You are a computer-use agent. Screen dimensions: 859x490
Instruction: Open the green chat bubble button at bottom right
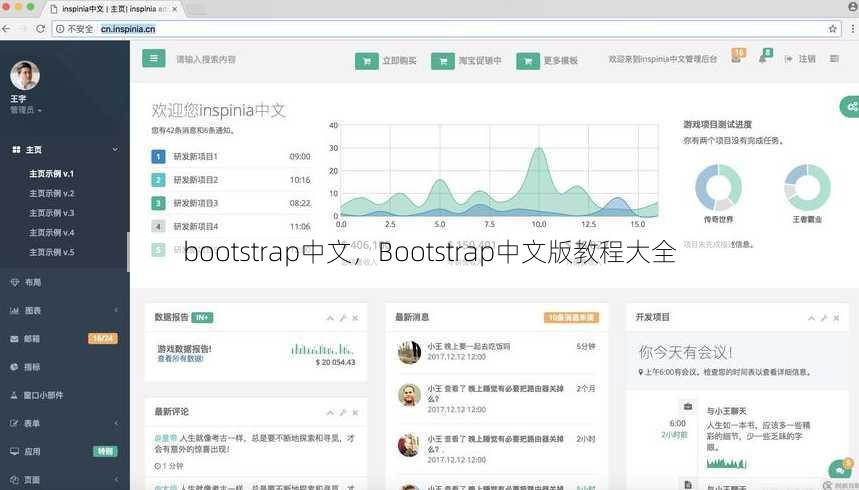pos(839,469)
